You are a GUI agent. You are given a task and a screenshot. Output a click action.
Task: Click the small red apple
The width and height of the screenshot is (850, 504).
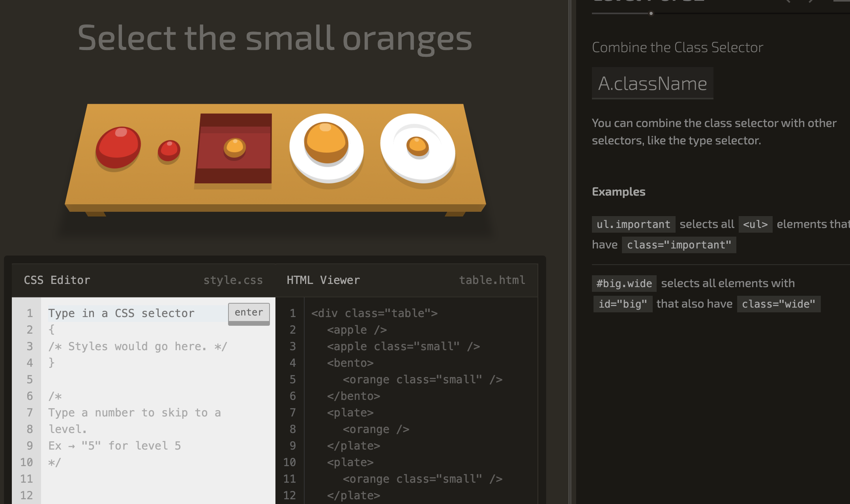click(x=169, y=151)
